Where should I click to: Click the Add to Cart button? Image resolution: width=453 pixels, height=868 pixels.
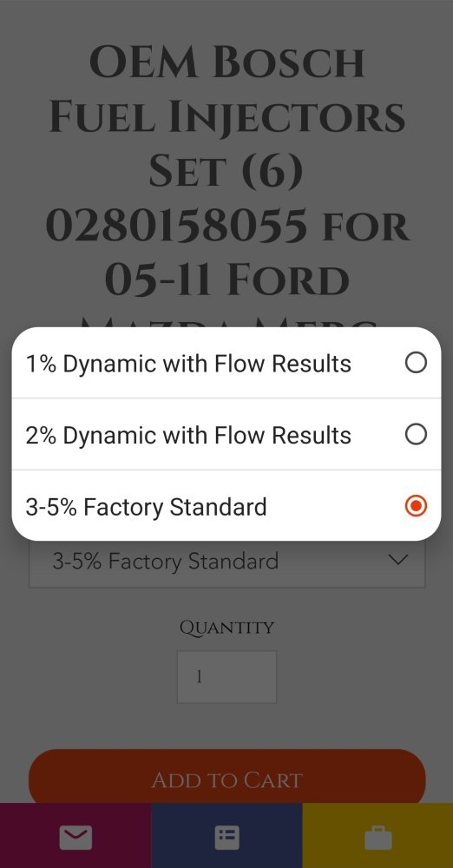227,779
